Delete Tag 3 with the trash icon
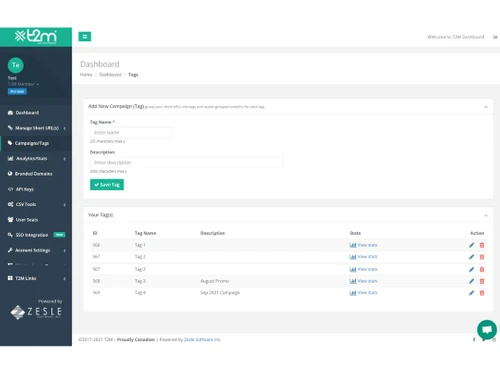500x375 pixels. (x=482, y=281)
